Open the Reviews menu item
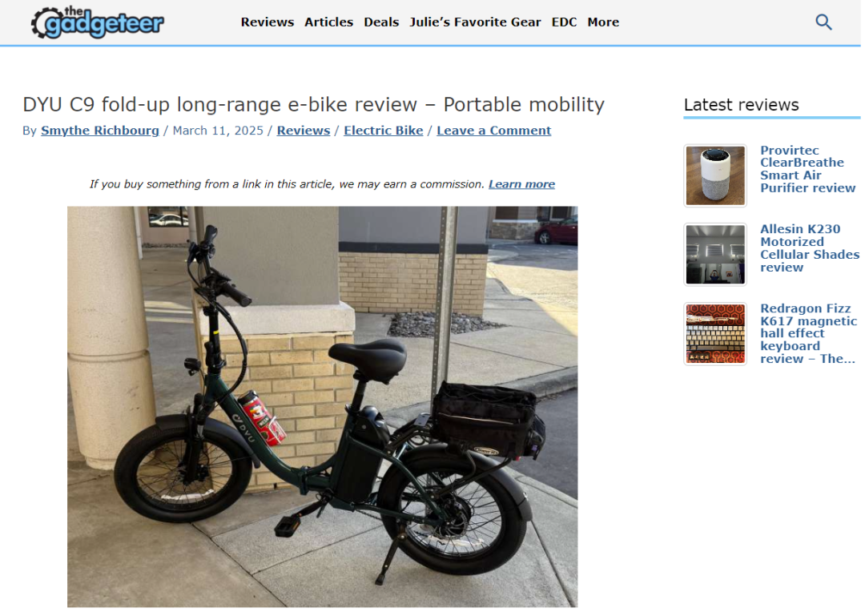 267,22
